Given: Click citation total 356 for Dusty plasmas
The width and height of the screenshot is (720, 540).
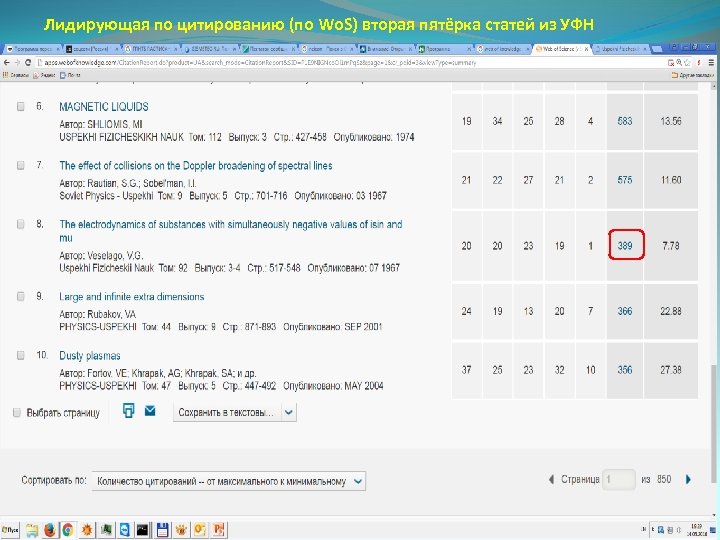Looking at the screenshot, I should tap(624, 370).
